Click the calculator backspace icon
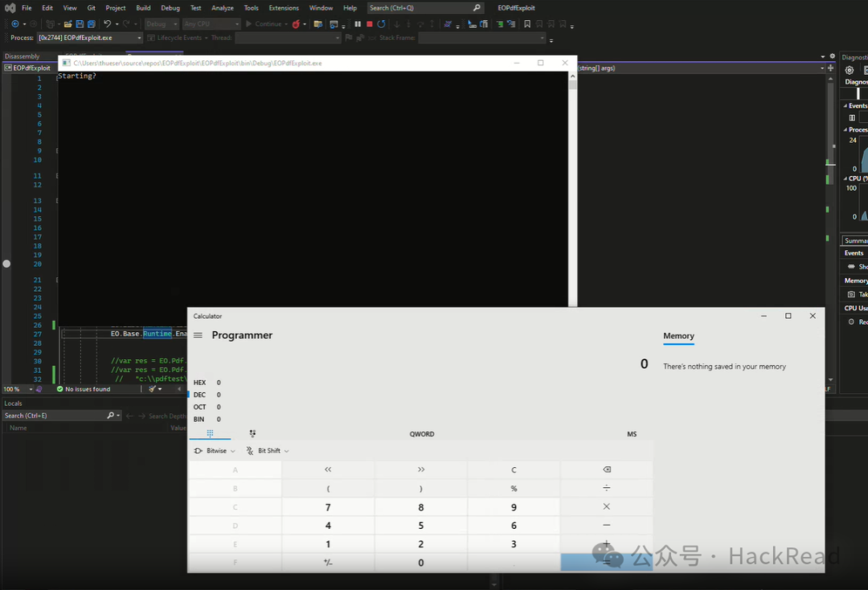 point(607,469)
